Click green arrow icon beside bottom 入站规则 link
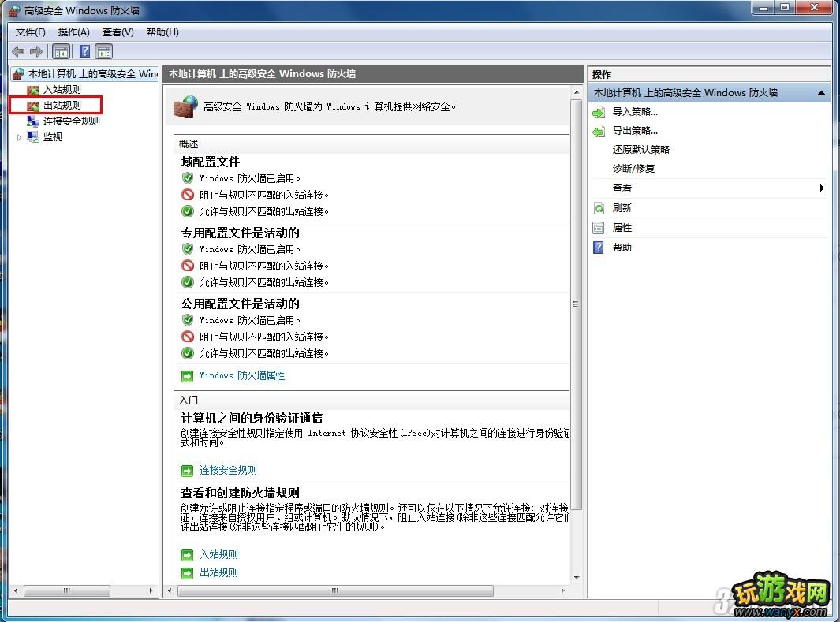 (187, 556)
